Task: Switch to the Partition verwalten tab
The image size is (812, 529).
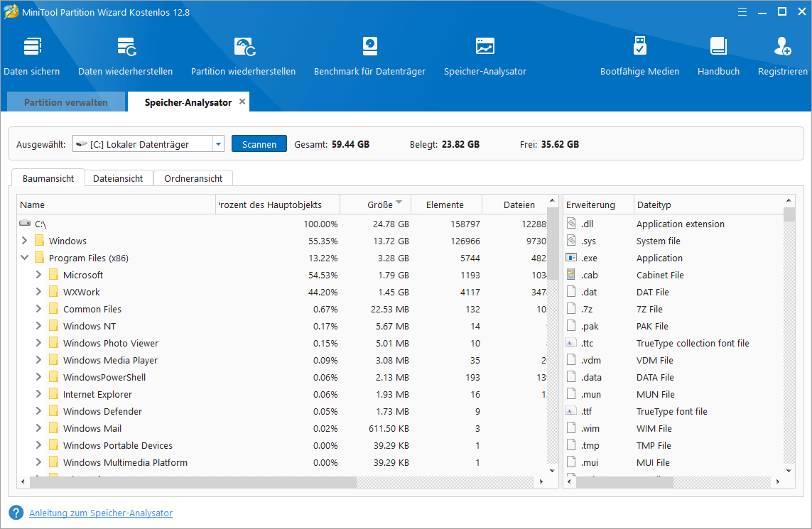Action: [x=66, y=102]
